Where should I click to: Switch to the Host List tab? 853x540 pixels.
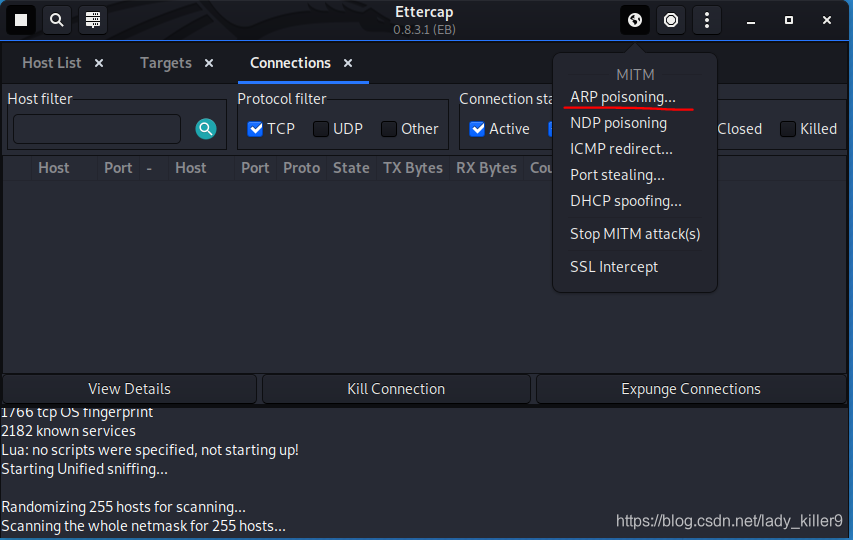point(52,63)
